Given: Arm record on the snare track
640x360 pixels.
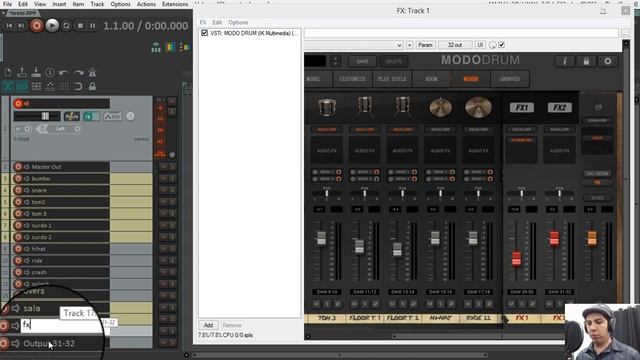Looking at the screenshot, I should coord(18,190).
